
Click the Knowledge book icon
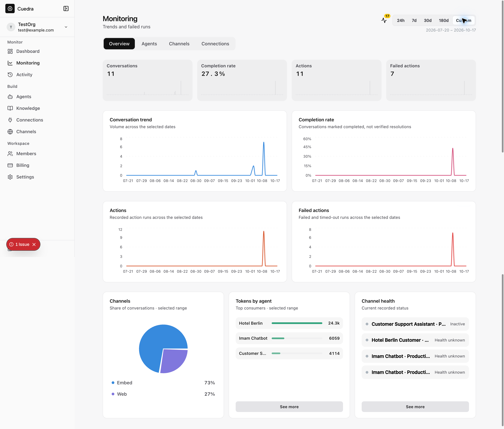(10, 108)
